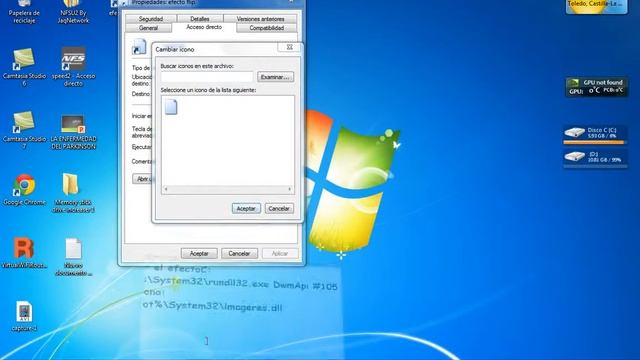Select NFSU2 By JaqNetwork desktop icon

point(73,12)
